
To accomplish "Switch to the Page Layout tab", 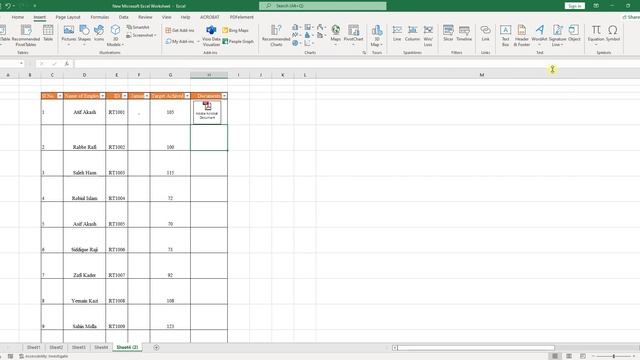I will tap(68, 17).
